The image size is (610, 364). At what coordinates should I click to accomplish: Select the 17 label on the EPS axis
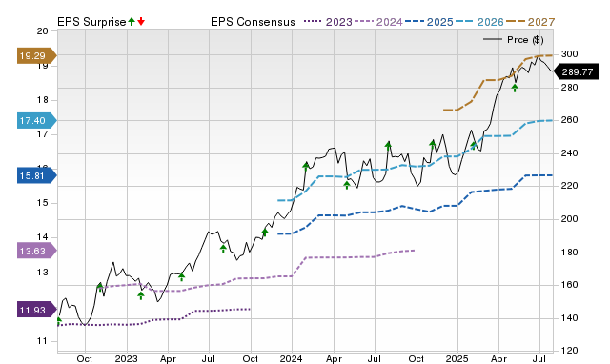point(42,134)
